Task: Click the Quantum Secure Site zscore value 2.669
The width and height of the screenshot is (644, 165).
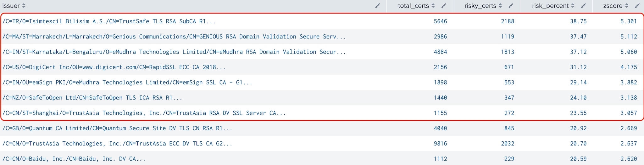Action: [629, 128]
